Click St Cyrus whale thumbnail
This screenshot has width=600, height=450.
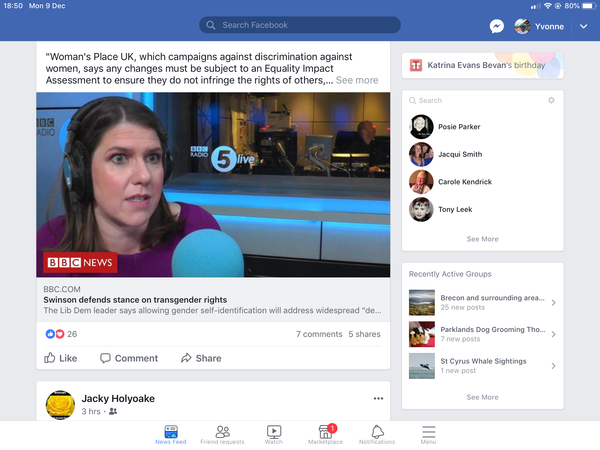422,366
